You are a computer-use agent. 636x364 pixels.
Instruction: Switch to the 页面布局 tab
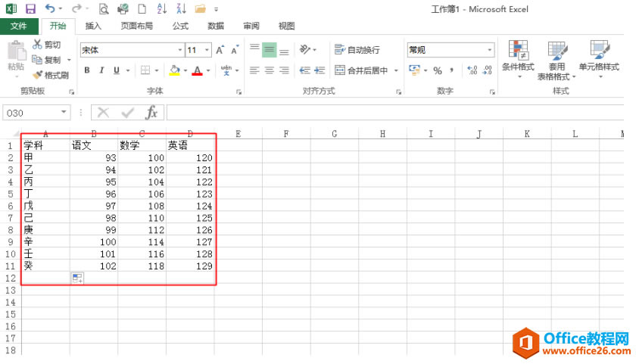137,26
